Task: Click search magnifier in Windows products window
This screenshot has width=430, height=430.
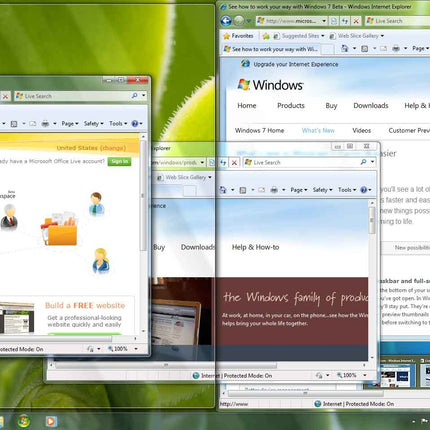Action: (x=363, y=162)
